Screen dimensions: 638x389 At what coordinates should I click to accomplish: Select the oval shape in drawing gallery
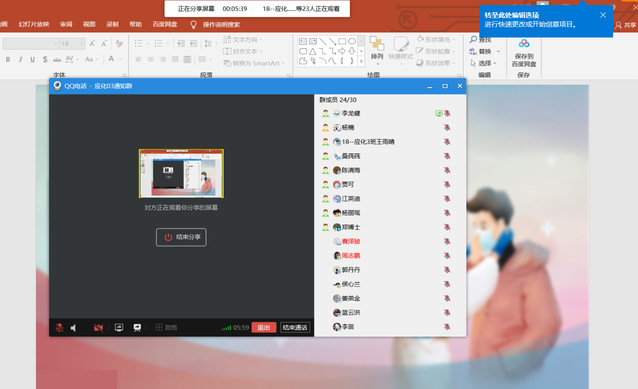pos(352,42)
